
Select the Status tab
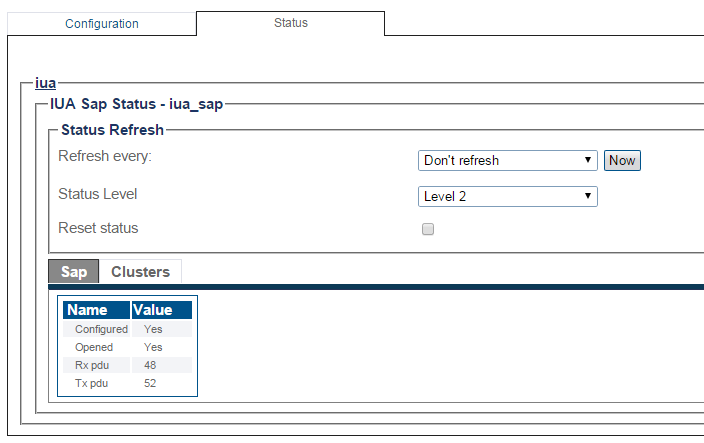(290, 23)
